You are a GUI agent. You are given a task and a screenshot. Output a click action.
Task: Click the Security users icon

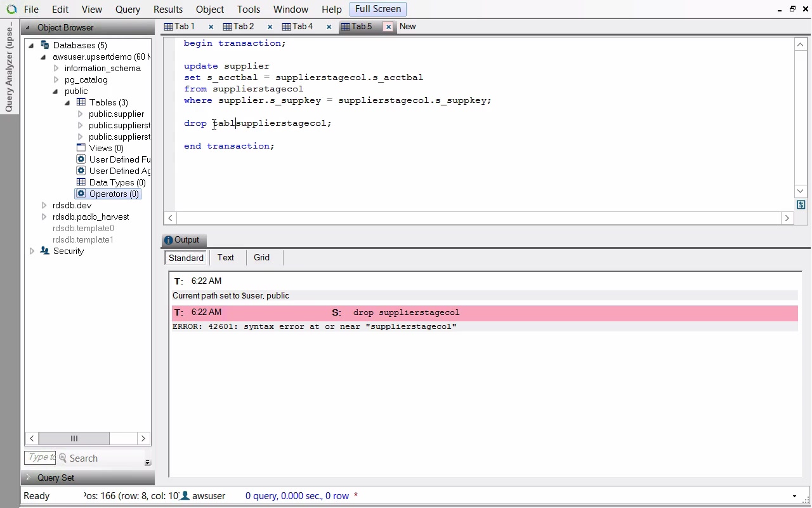[x=44, y=251]
